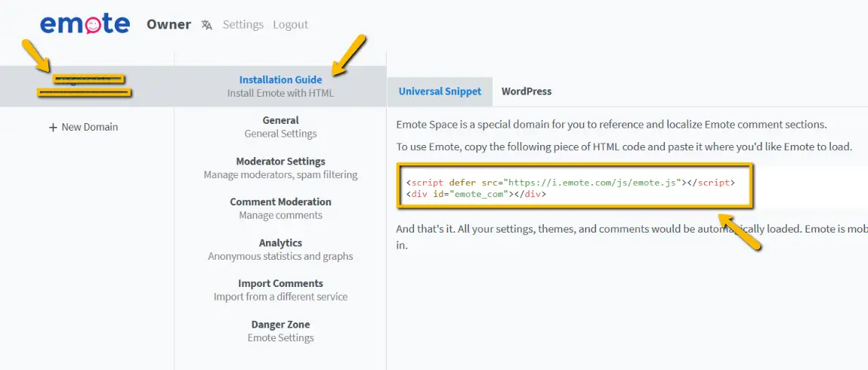This screenshot has height=370, width=868.
Task: Click the emote_com div code line
Action: tap(476, 195)
